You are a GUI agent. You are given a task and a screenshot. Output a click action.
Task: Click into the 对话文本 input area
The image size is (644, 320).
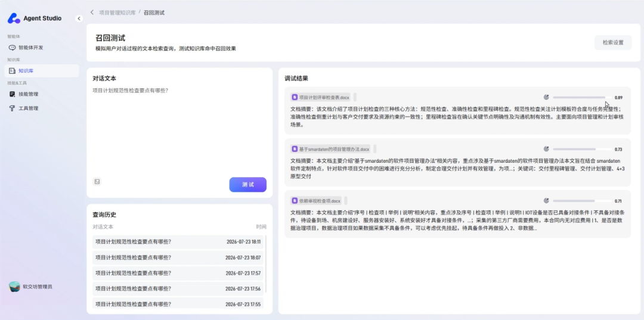[179, 131]
